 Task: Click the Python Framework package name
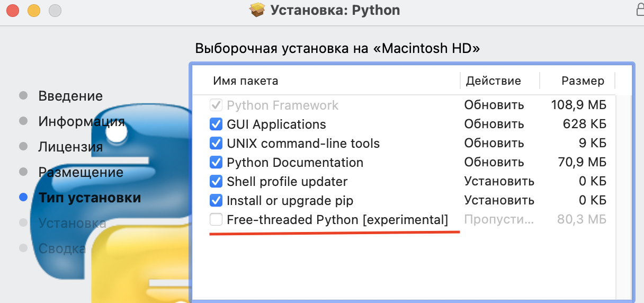(282, 105)
